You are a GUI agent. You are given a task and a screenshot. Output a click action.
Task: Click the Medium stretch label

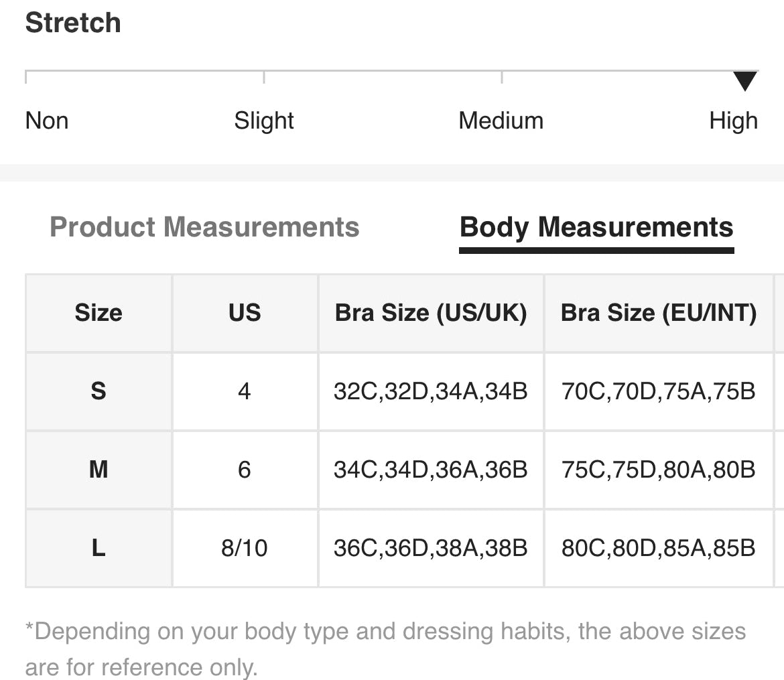(501, 121)
